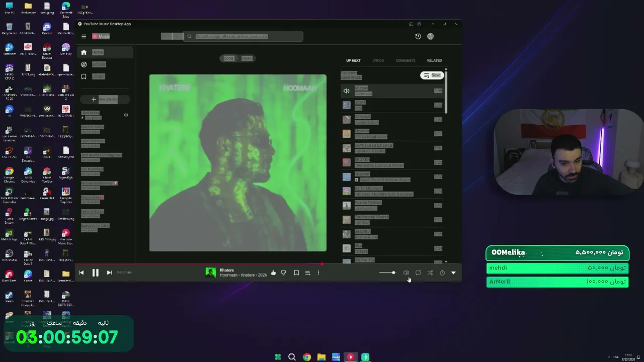The width and height of the screenshot is (644, 362).
Task: Select the COMMENTS tab
Action: click(x=405, y=60)
